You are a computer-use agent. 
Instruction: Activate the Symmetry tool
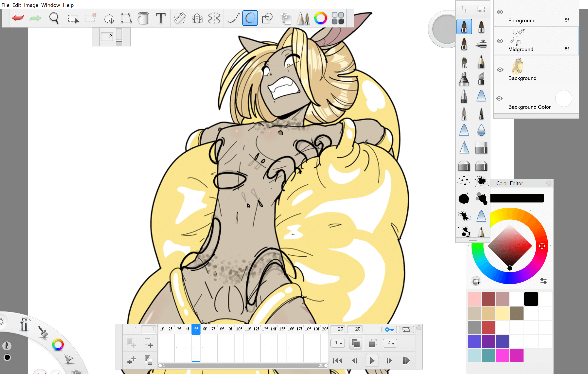click(214, 18)
